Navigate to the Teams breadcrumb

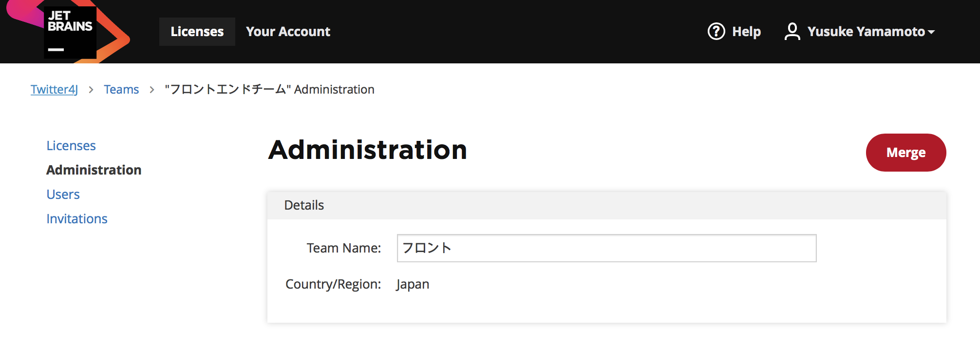click(x=121, y=90)
